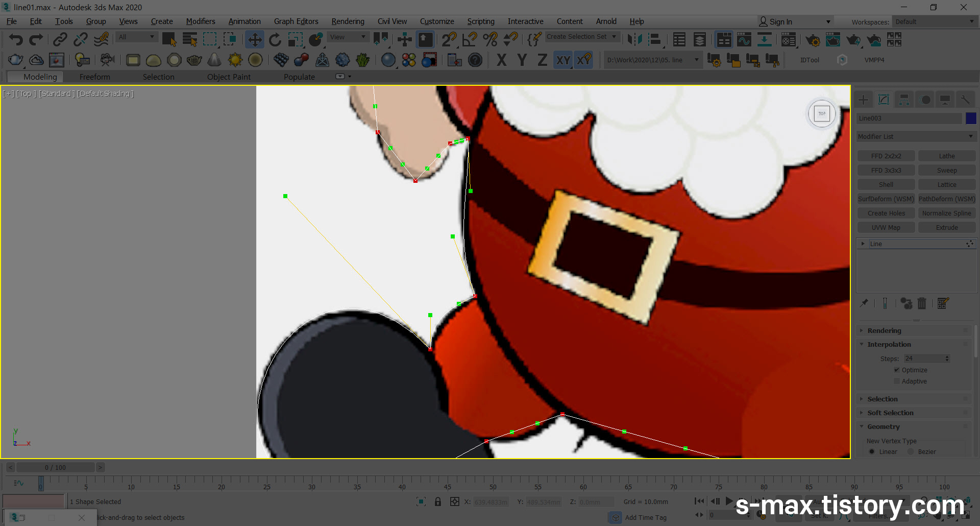Click the Normalize Spline button
The width and height of the screenshot is (980, 526).
[947, 213]
